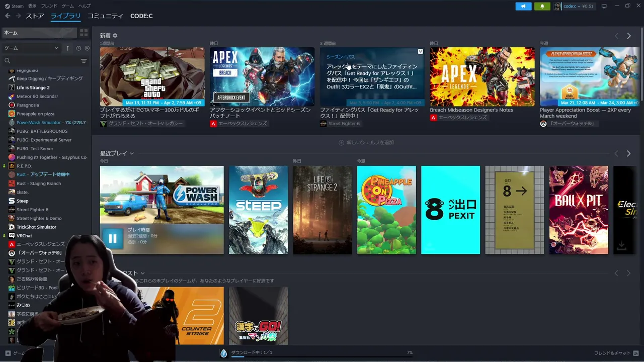Open the Steam menu
The image size is (644, 362).
point(15,6)
